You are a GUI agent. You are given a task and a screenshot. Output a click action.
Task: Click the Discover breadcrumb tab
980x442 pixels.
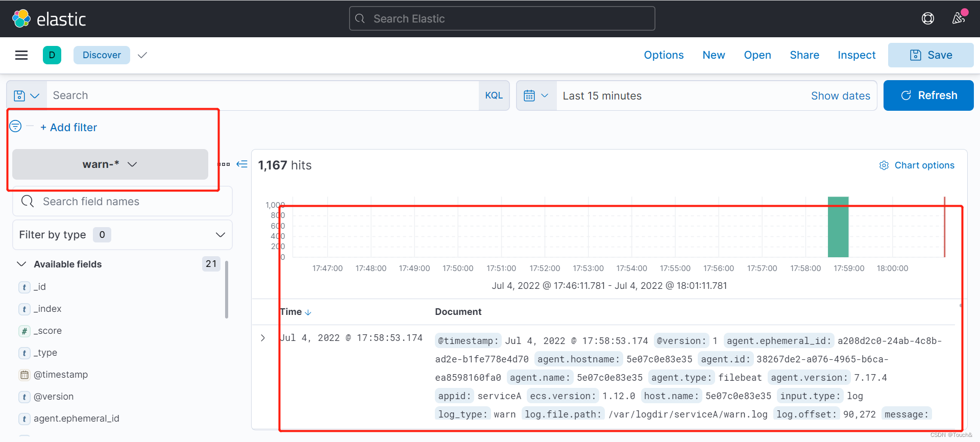coord(102,55)
